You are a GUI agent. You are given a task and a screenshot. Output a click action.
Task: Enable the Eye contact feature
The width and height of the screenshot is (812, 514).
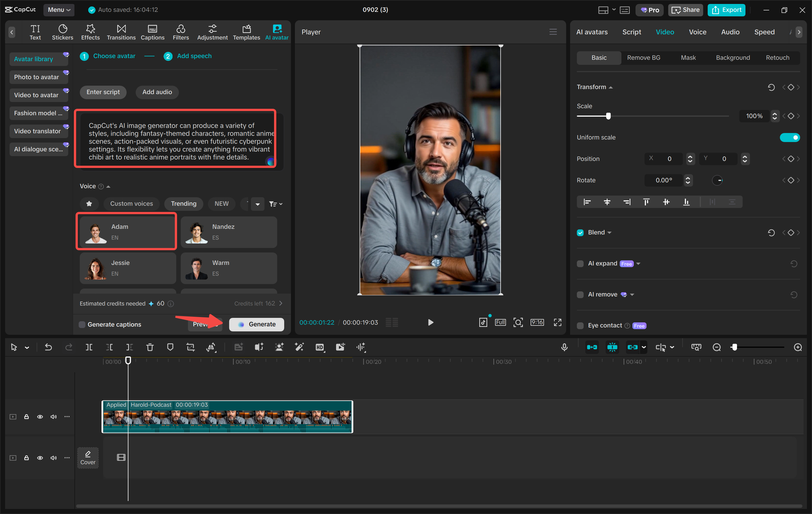point(580,325)
